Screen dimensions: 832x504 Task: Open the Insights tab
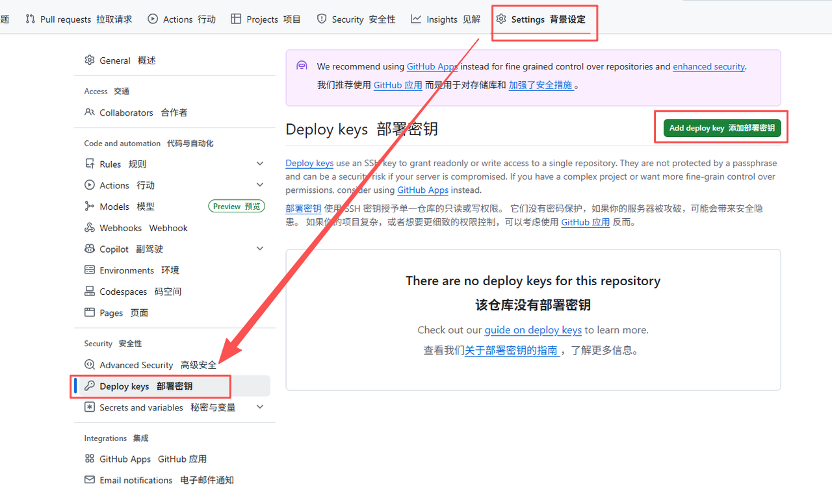445,19
